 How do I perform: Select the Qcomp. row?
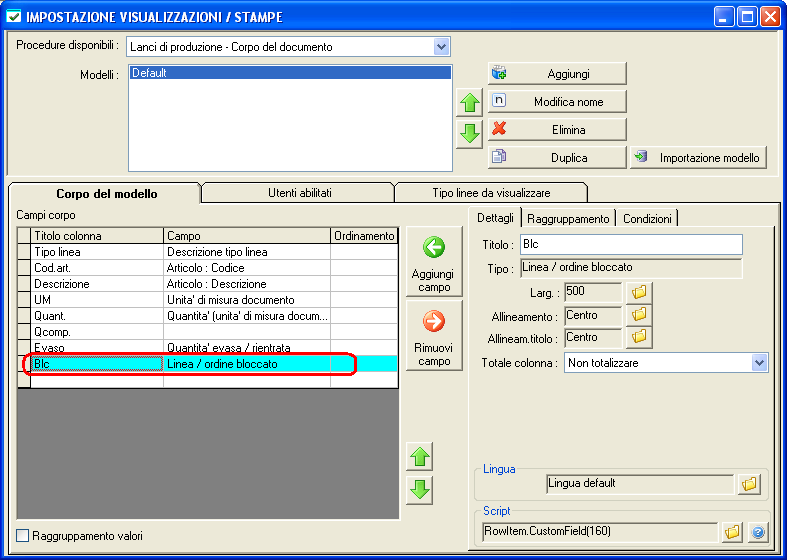tap(207, 332)
